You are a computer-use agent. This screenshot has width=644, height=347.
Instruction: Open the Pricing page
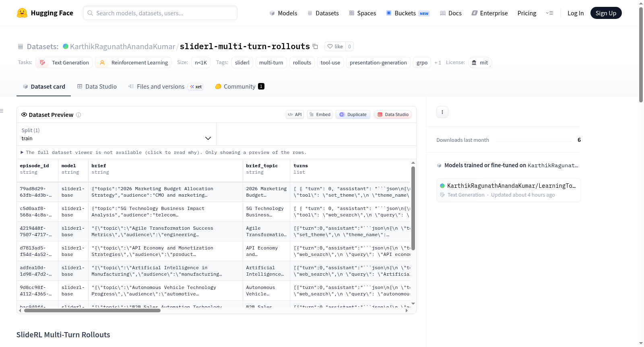[x=527, y=13]
